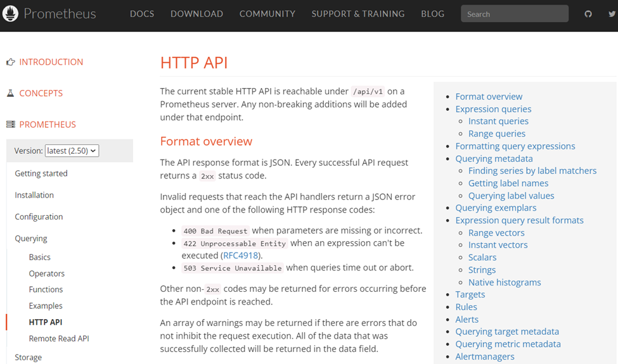Open the GitHub icon link in header

click(588, 14)
